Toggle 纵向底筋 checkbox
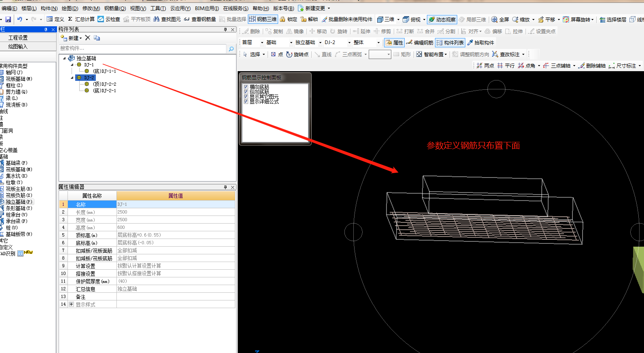The image size is (644, 353). click(x=246, y=92)
